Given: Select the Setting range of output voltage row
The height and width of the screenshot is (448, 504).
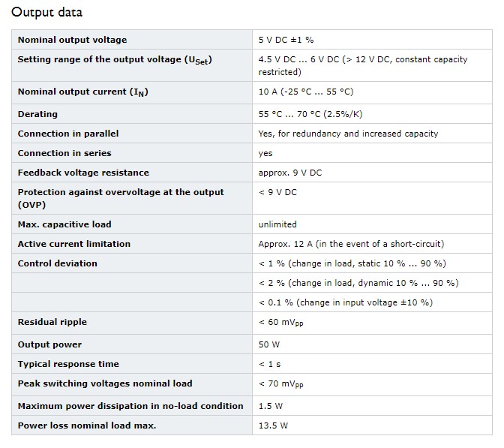Looking at the screenshot, I should tap(252, 65).
